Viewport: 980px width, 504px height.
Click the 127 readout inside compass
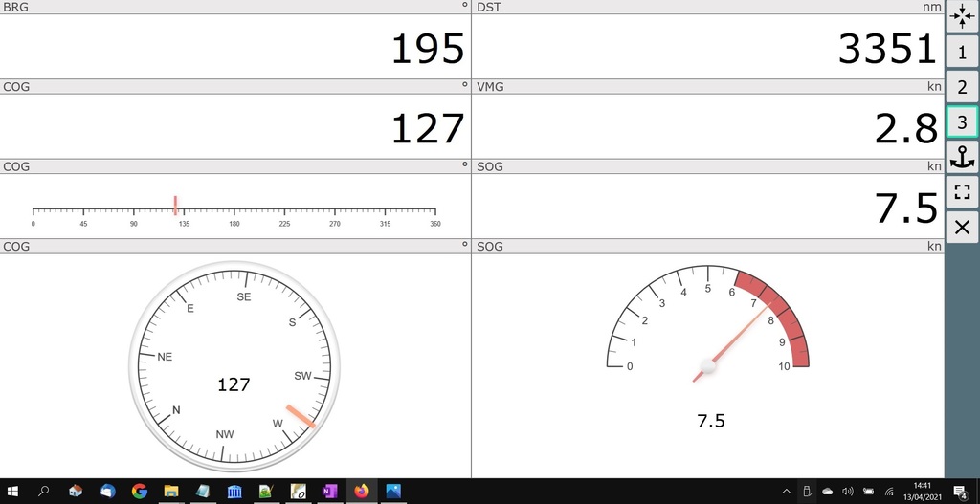click(234, 384)
